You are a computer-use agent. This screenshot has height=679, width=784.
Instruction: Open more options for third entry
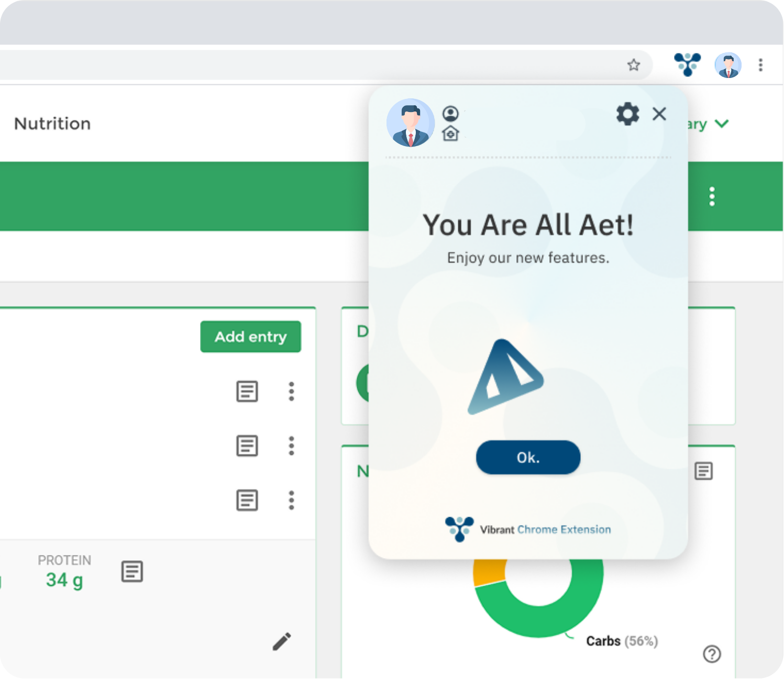coord(292,500)
